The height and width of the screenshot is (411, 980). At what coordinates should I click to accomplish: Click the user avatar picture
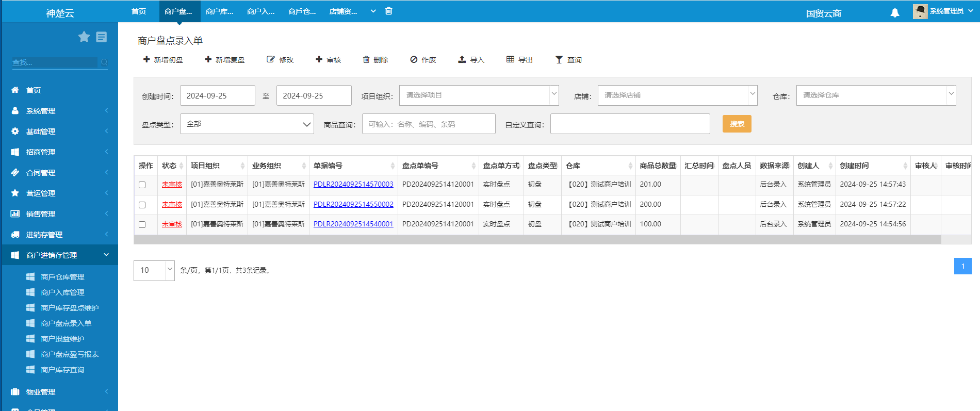(920, 11)
